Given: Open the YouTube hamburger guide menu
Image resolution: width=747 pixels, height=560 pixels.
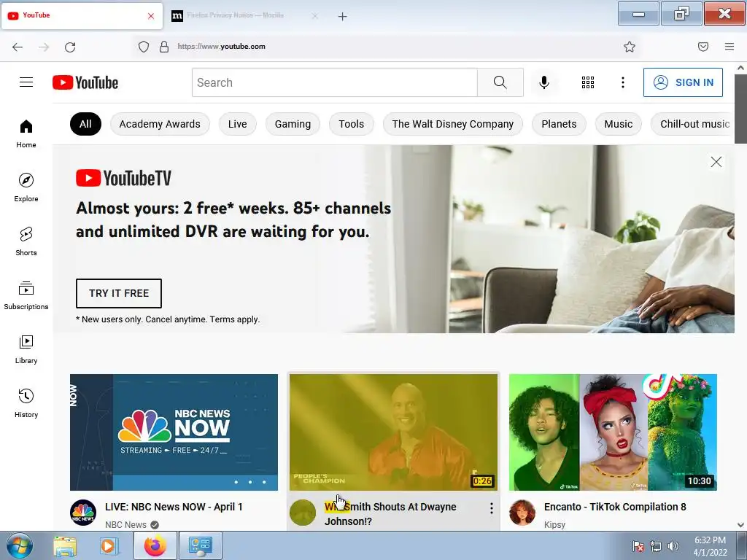Looking at the screenshot, I should 26,82.
